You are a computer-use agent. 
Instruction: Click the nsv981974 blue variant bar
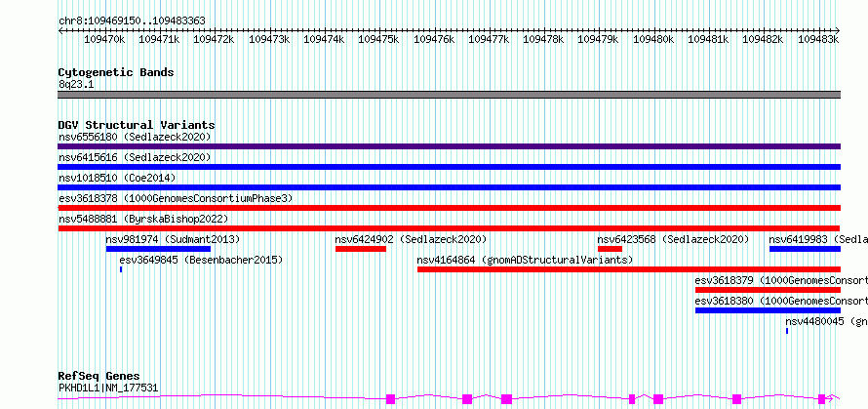pyautogui.click(x=158, y=249)
